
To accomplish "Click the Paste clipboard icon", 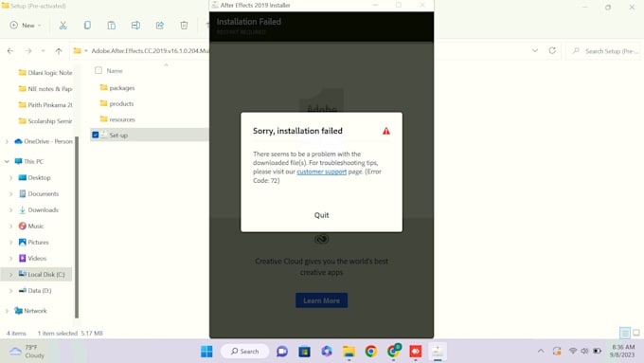I will (x=112, y=26).
